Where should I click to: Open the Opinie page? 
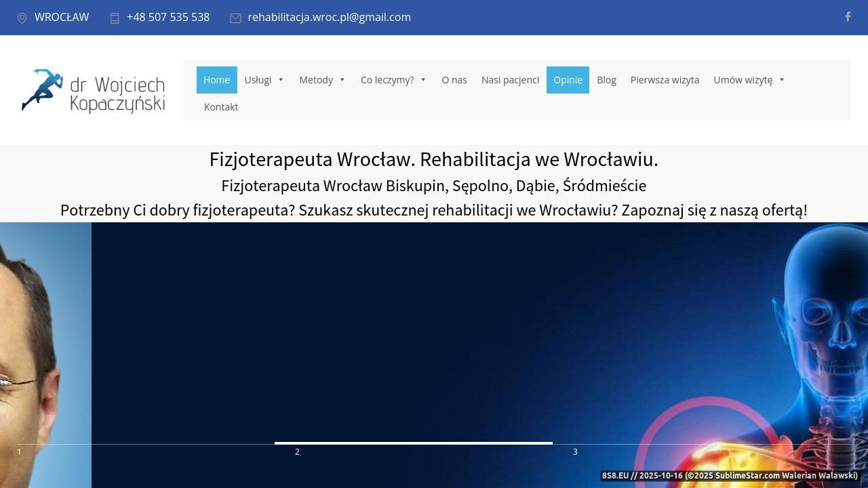point(568,80)
